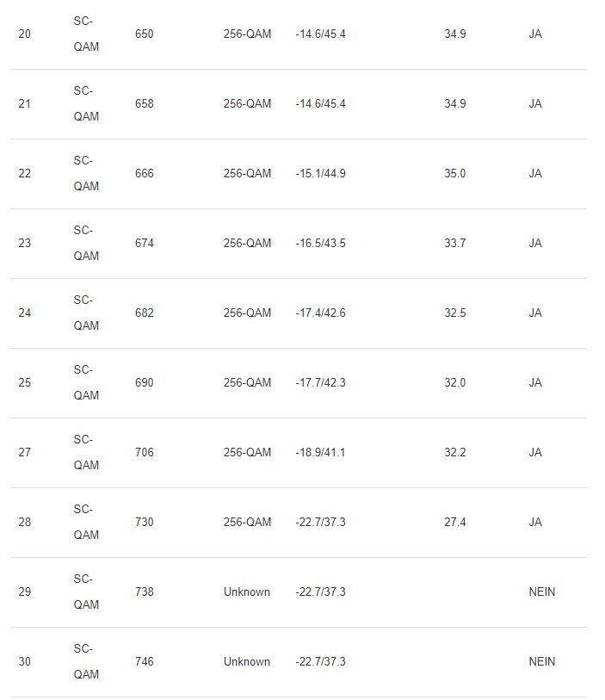Click the channel number 27 cell
The image size is (605, 700).
[x=24, y=452]
